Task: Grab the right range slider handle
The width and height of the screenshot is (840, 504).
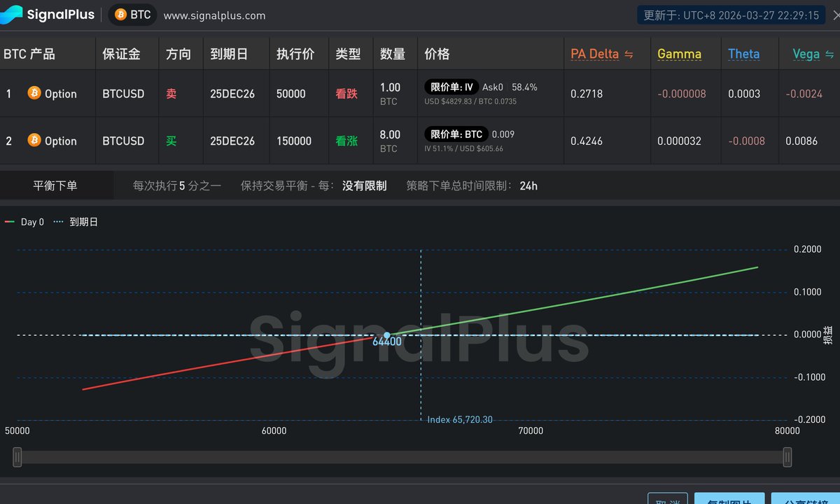Action: 787,457
